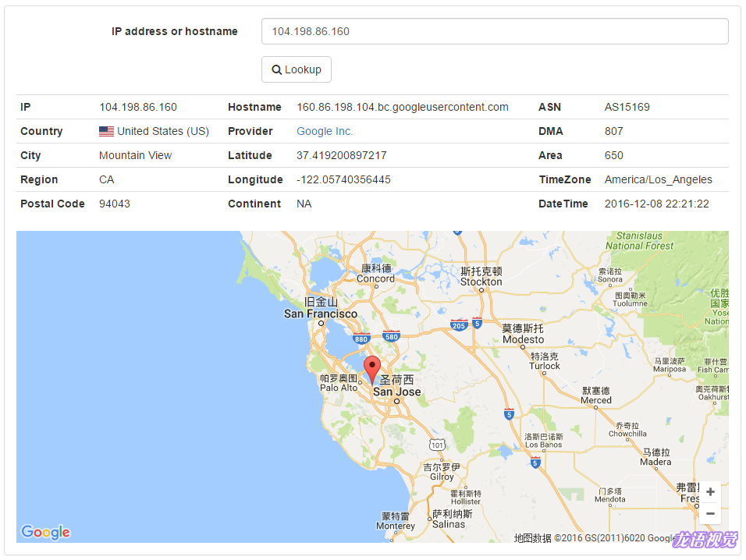Focus the IP address or hostname field
Viewport: 746px width, 560px height.
pyautogui.click(x=495, y=31)
